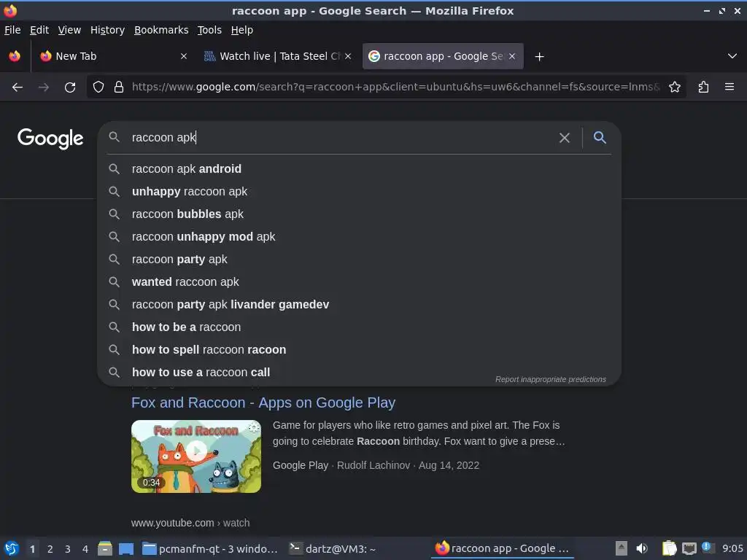
Task: Switch to dartz@VM3 terminal task
Action: point(333,549)
